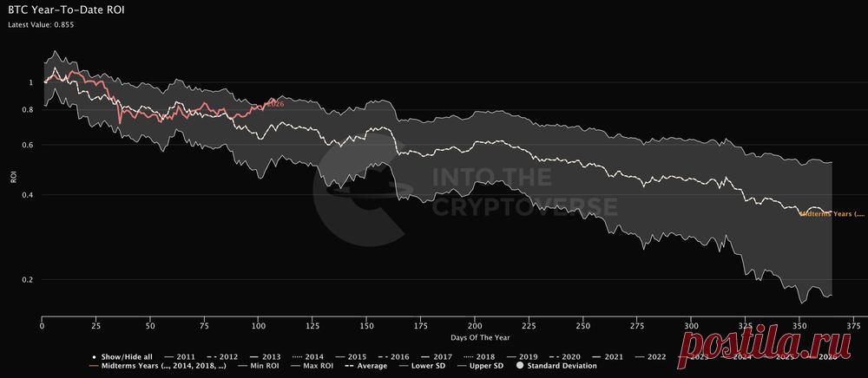868x378 pixels.
Task: Click the 25 x-axis tick label
Action: (96, 326)
